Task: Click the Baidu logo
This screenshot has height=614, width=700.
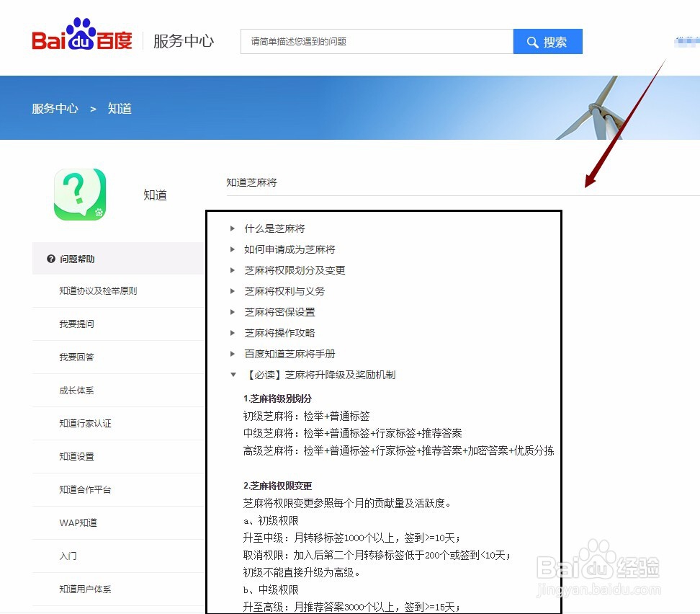Action: pos(81,35)
